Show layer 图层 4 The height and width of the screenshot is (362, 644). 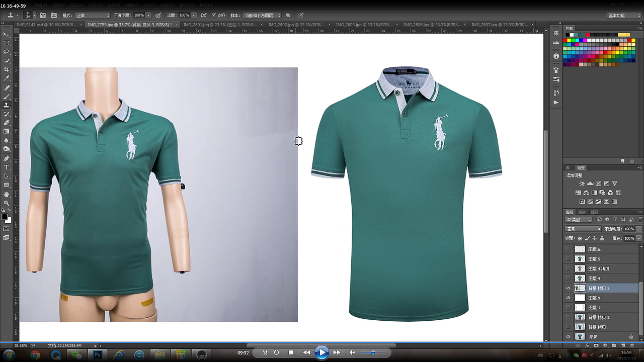pos(569,278)
